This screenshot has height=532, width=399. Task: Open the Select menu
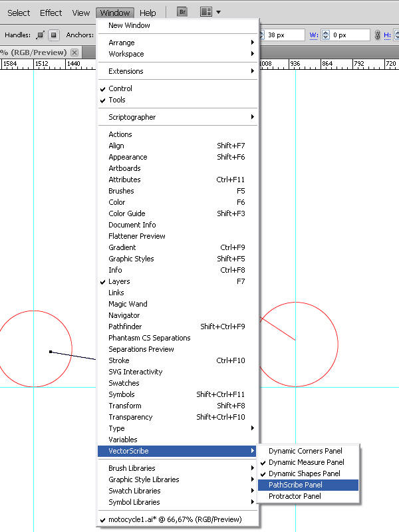(19, 13)
